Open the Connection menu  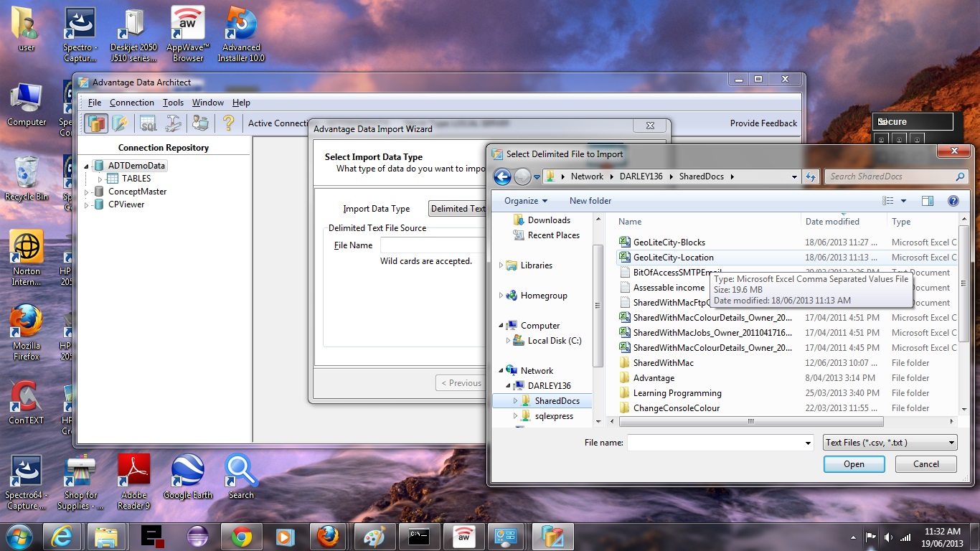point(131,103)
